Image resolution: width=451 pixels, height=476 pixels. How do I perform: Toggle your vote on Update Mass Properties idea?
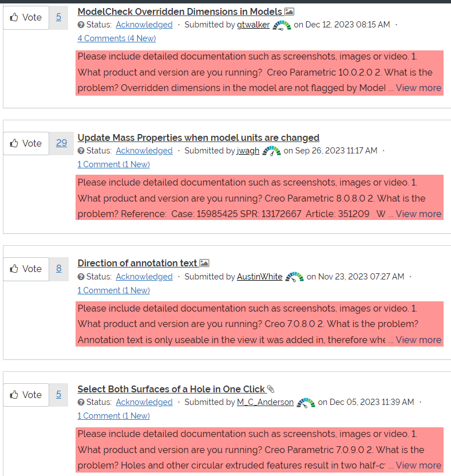click(26, 143)
